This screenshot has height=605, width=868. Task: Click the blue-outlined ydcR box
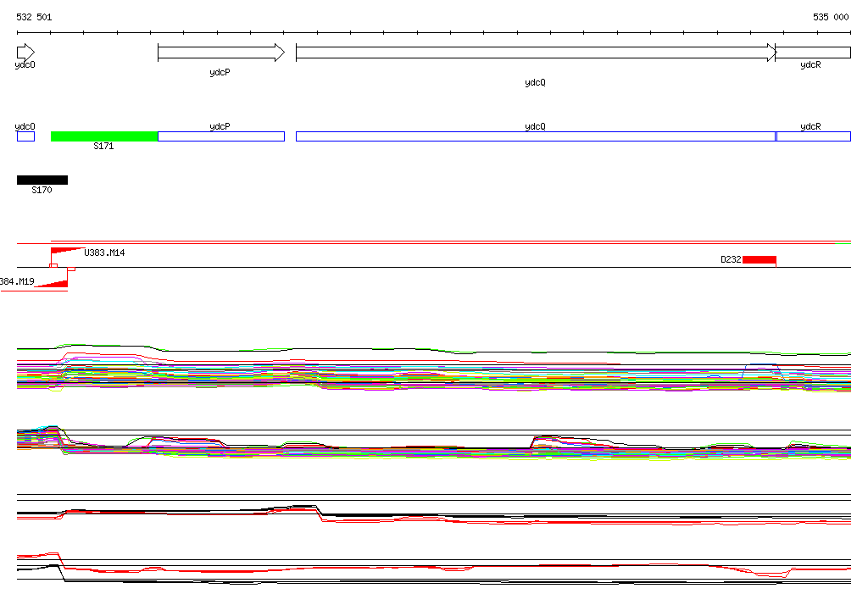coord(813,136)
